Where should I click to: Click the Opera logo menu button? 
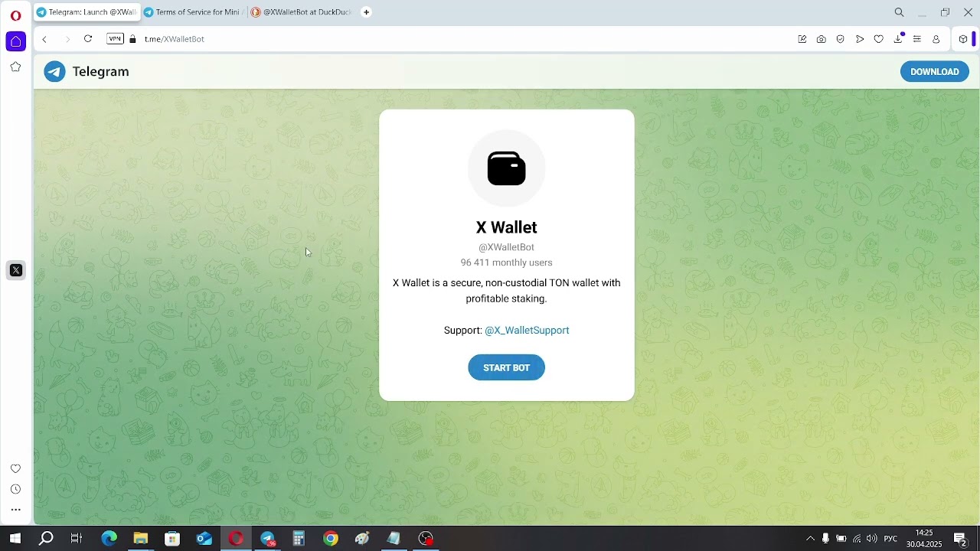pos(15,15)
